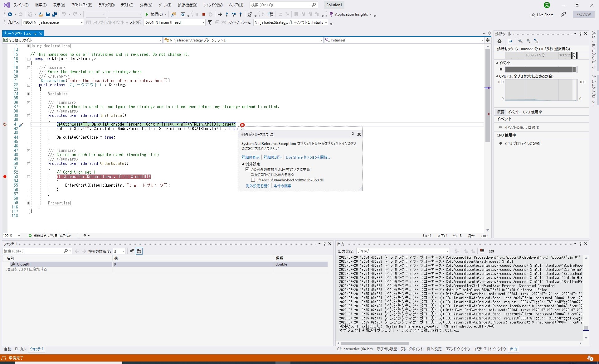This screenshot has width=599, height=364.
Task: Click the diagnostic tools settings gear
Action: click(499, 41)
